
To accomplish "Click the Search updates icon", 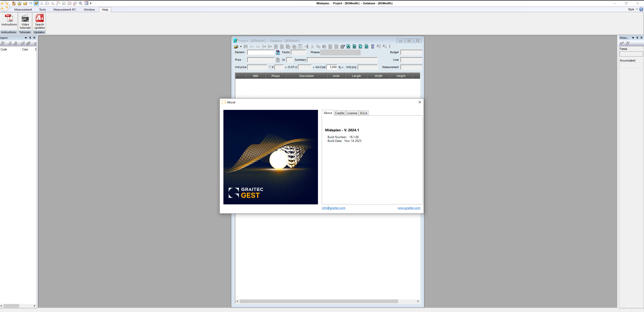I will tap(40, 22).
